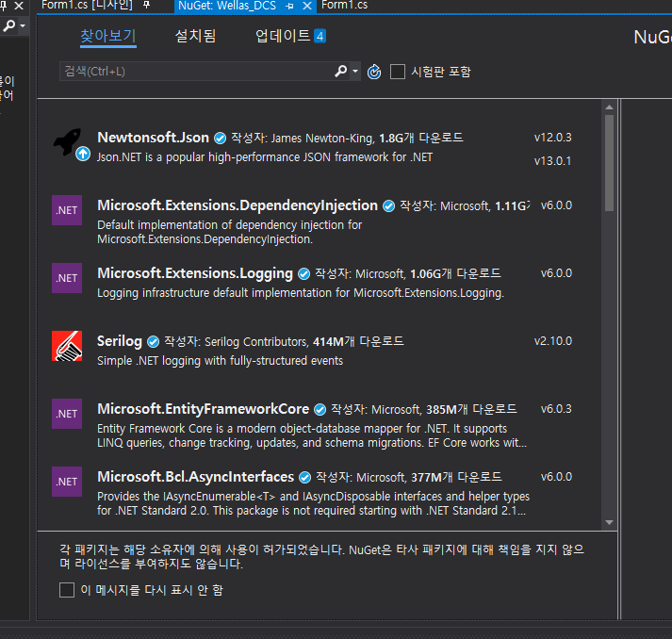Click version v6.0.0 of Microsoft.Extensions.DependencyInjection
672x639 pixels.
point(556,205)
